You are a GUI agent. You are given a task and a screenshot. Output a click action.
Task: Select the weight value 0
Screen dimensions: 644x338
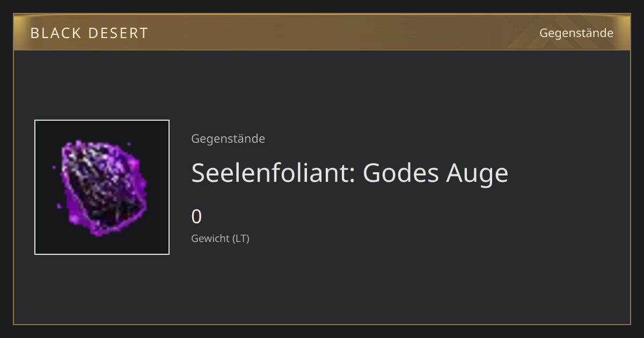[x=196, y=217]
